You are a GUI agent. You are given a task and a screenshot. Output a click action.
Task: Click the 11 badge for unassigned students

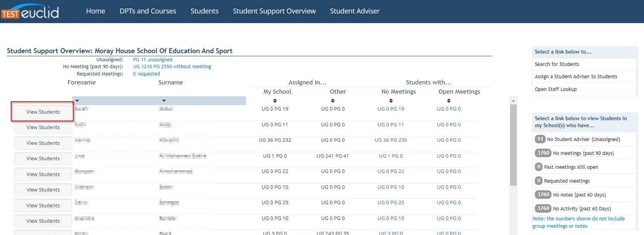tap(540, 139)
